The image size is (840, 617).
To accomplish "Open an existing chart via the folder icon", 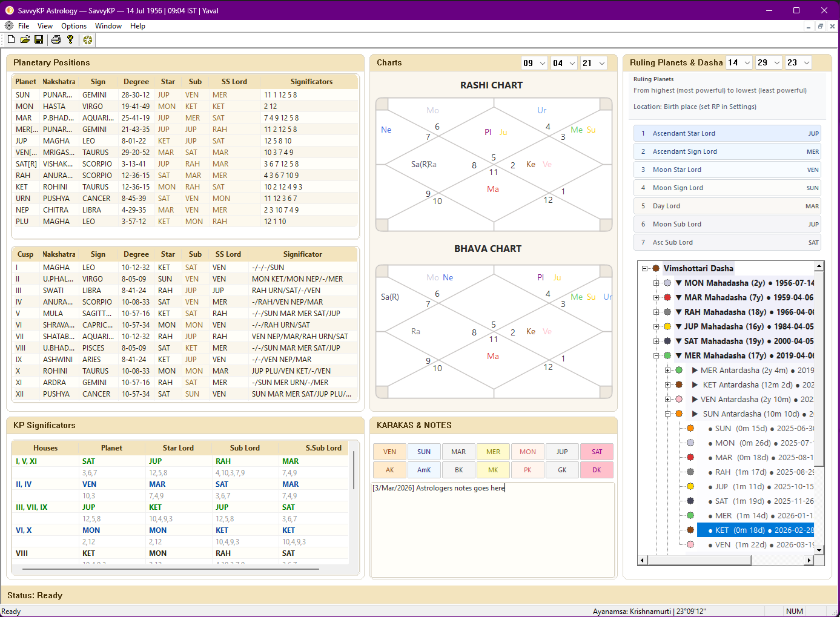I will tap(25, 39).
